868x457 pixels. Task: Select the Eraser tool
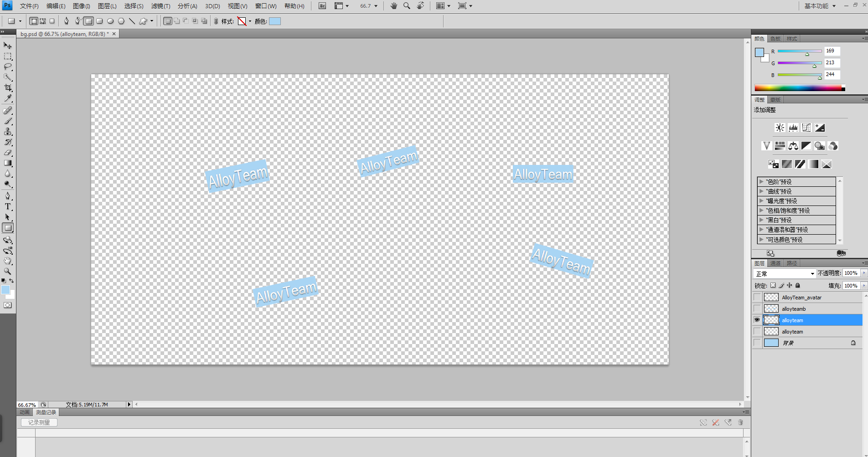tap(8, 153)
